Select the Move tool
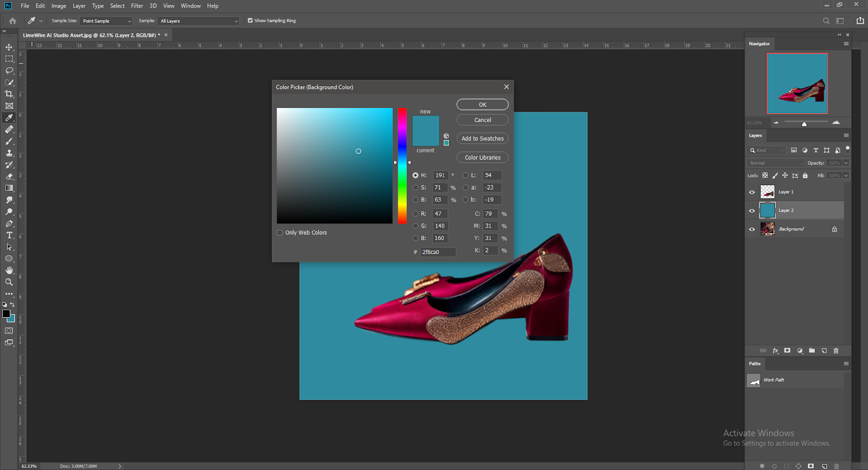Screen dimensions: 868x470 click(x=9, y=47)
